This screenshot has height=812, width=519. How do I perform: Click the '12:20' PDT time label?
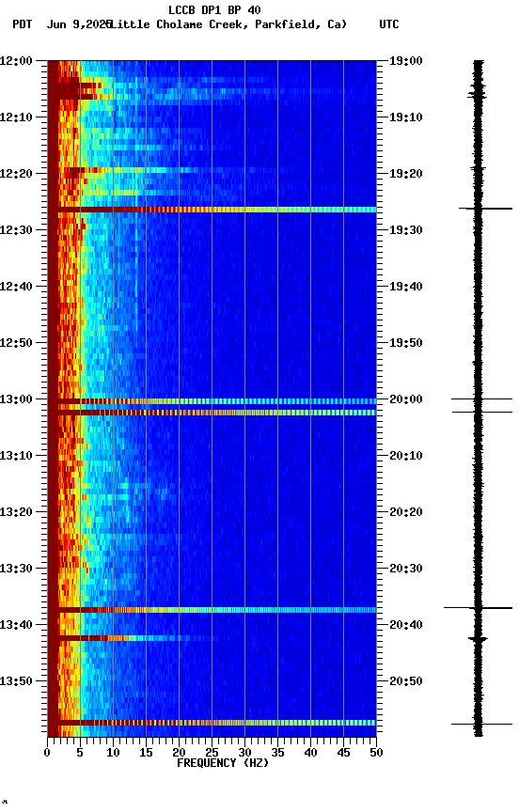16,174
